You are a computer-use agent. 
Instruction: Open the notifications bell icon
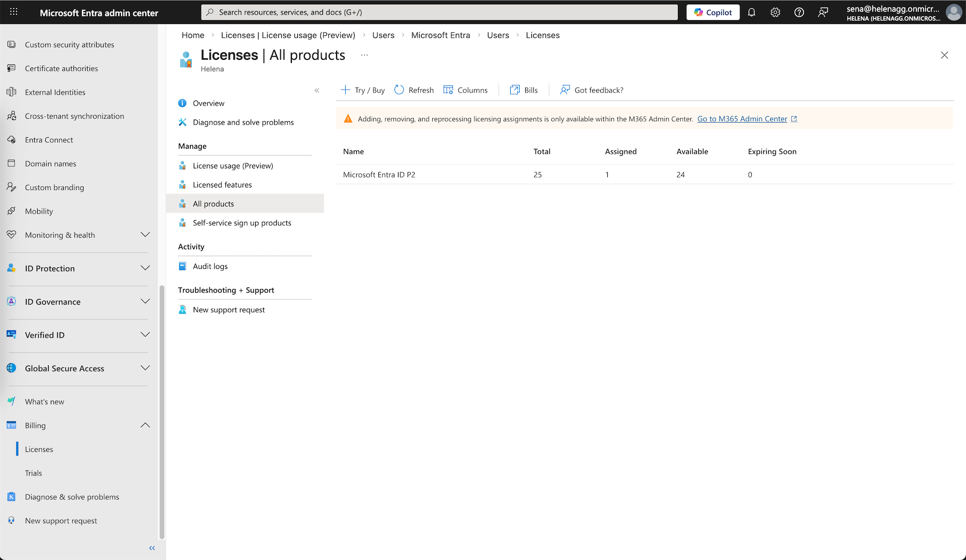751,13
